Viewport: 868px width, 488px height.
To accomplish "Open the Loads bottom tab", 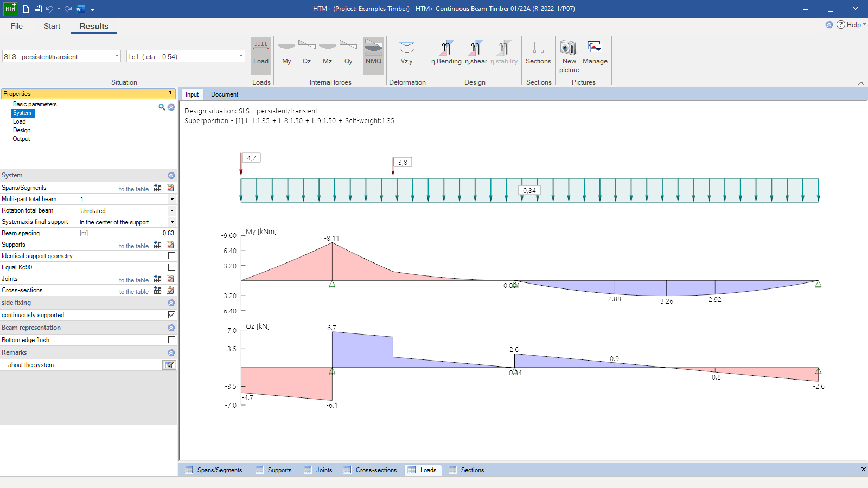I will pyautogui.click(x=423, y=470).
